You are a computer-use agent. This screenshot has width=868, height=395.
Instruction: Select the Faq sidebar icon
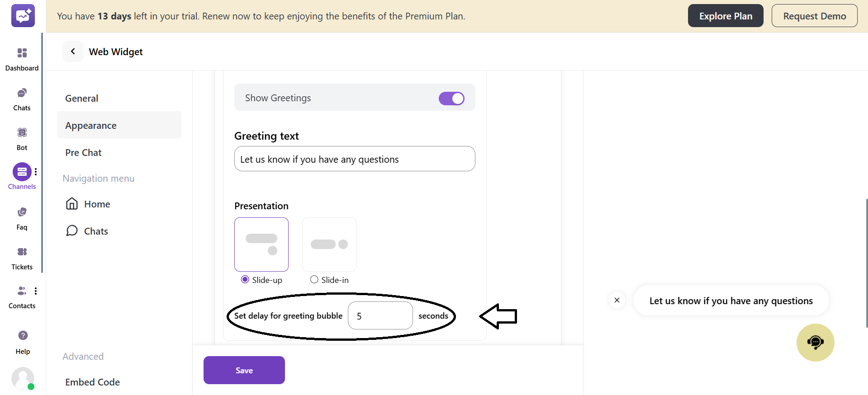point(22,212)
